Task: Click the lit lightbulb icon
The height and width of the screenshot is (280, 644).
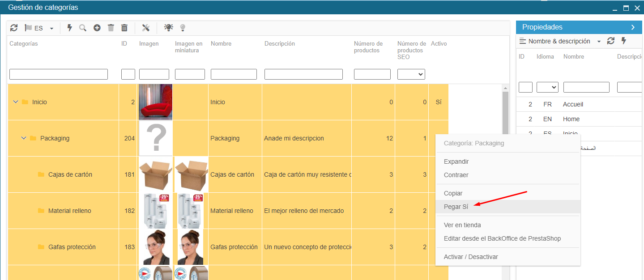Action: pyautogui.click(x=168, y=28)
